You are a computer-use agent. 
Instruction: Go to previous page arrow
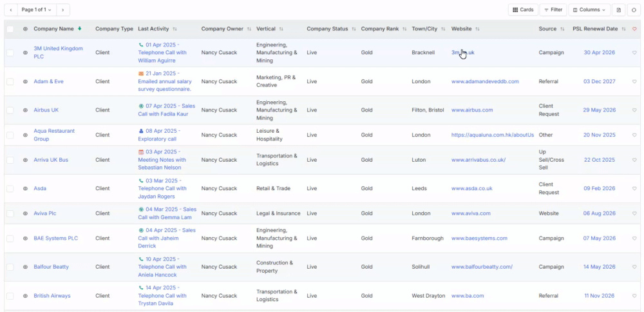(11, 10)
